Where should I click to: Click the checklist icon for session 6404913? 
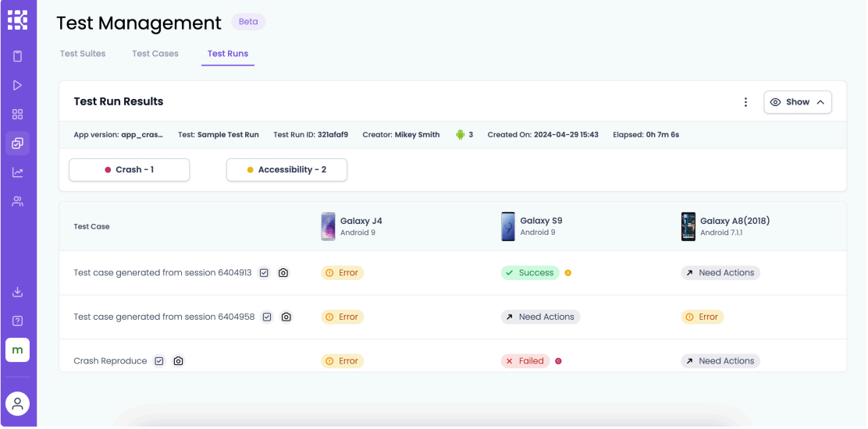tap(264, 272)
